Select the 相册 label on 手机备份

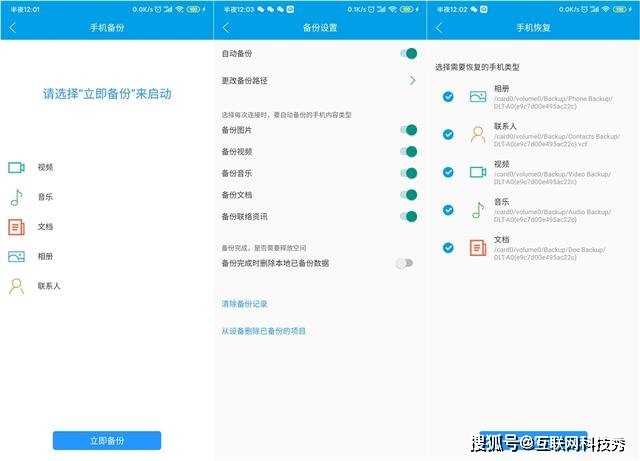pyautogui.click(x=45, y=256)
